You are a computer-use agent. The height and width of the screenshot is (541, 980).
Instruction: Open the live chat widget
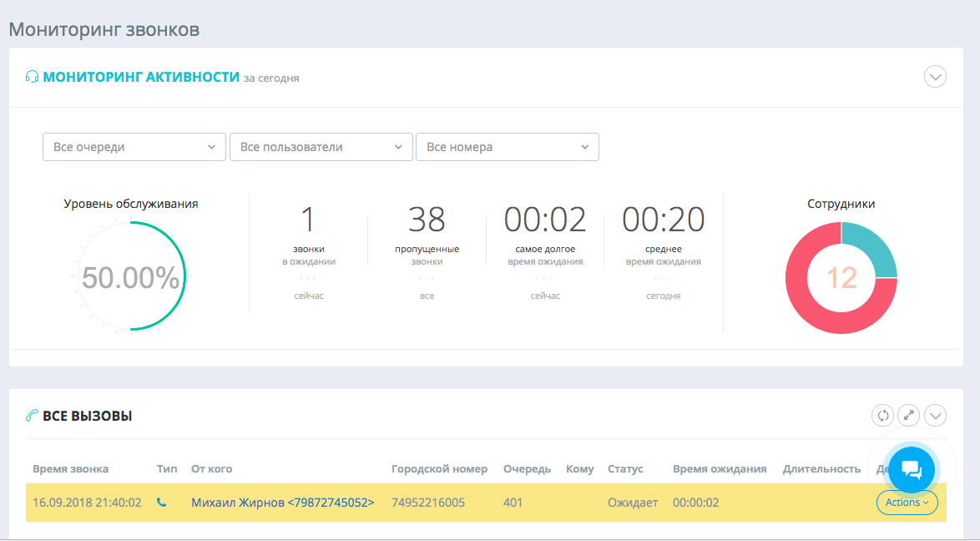(x=912, y=470)
